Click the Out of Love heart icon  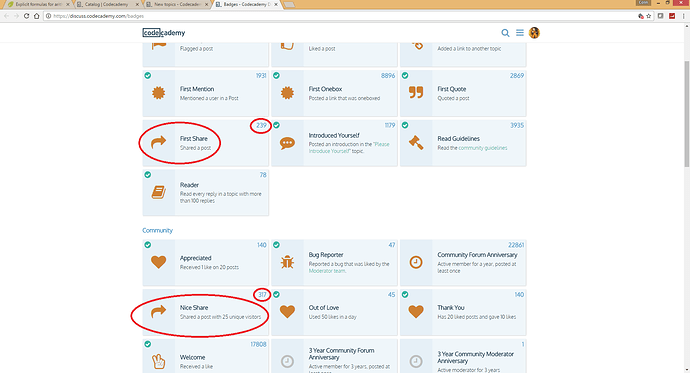click(287, 312)
